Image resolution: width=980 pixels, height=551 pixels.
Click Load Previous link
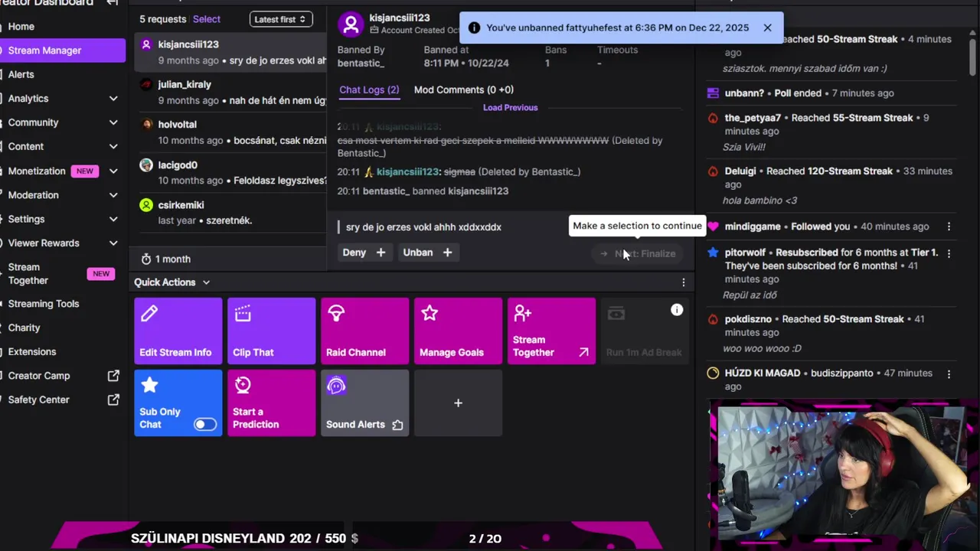511,108
